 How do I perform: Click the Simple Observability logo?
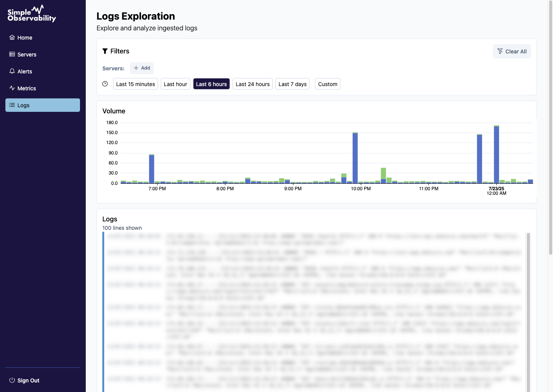click(32, 14)
